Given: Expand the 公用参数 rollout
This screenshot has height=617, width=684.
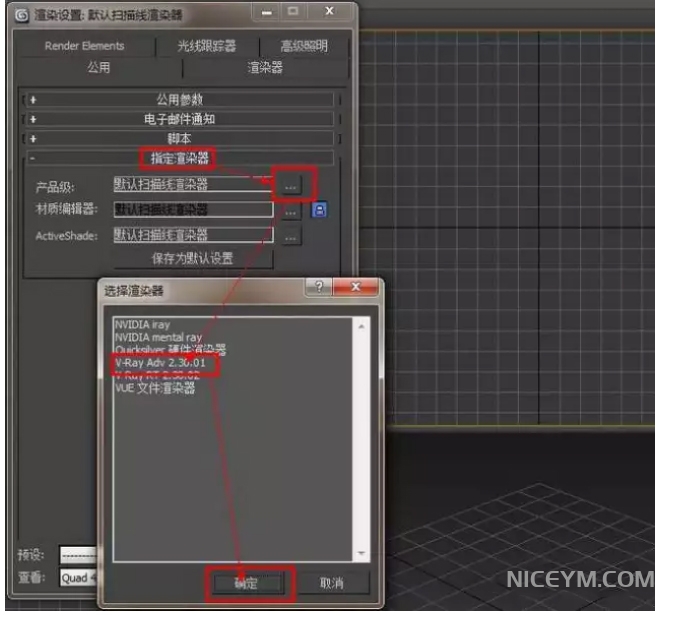Looking at the screenshot, I should pyautogui.click(x=180, y=100).
